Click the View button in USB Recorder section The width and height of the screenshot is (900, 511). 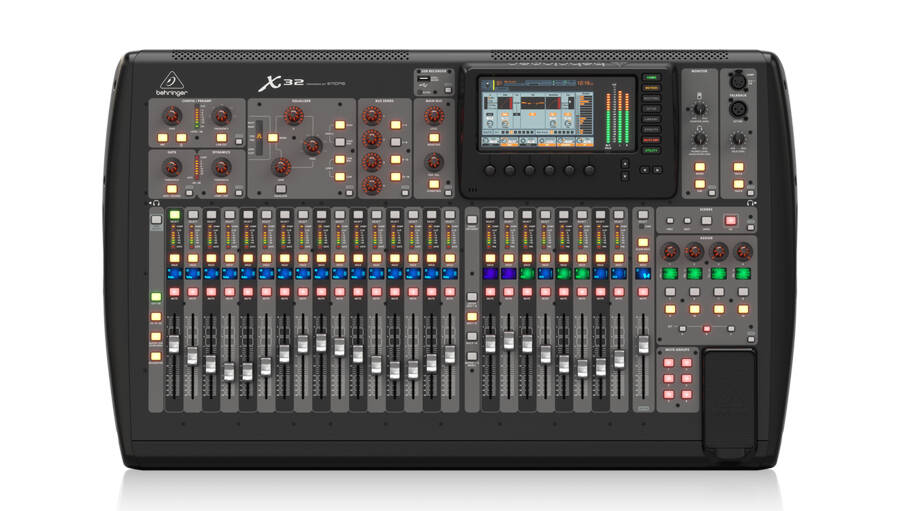[x=448, y=90]
